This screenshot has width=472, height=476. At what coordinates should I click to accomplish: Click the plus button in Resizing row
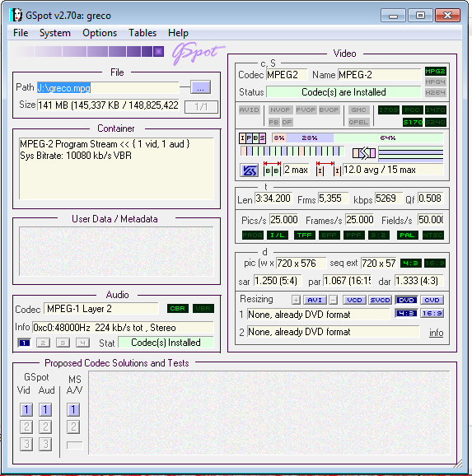pyautogui.click(x=296, y=300)
